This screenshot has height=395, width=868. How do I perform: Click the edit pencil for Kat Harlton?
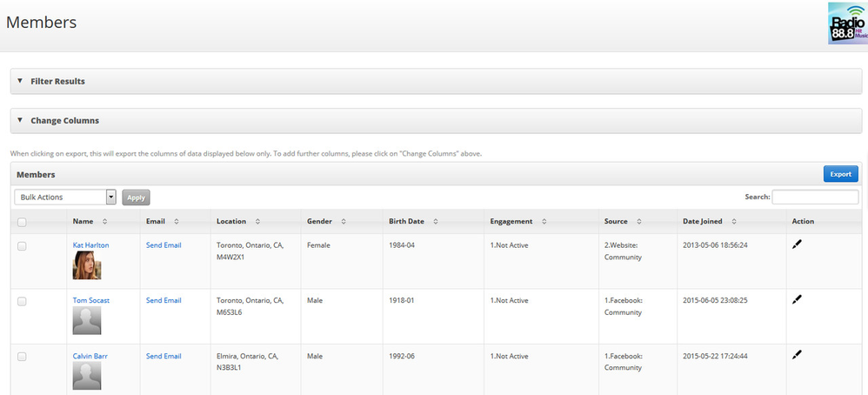point(797,244)
